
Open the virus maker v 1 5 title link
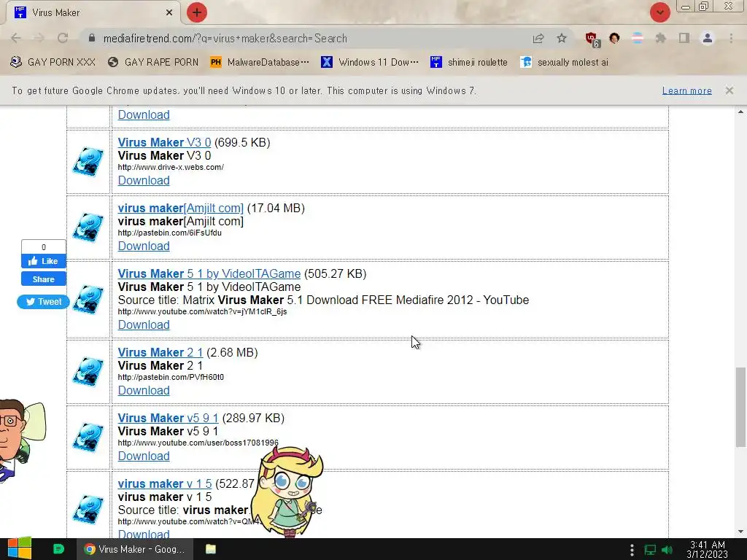coord(165,484)
